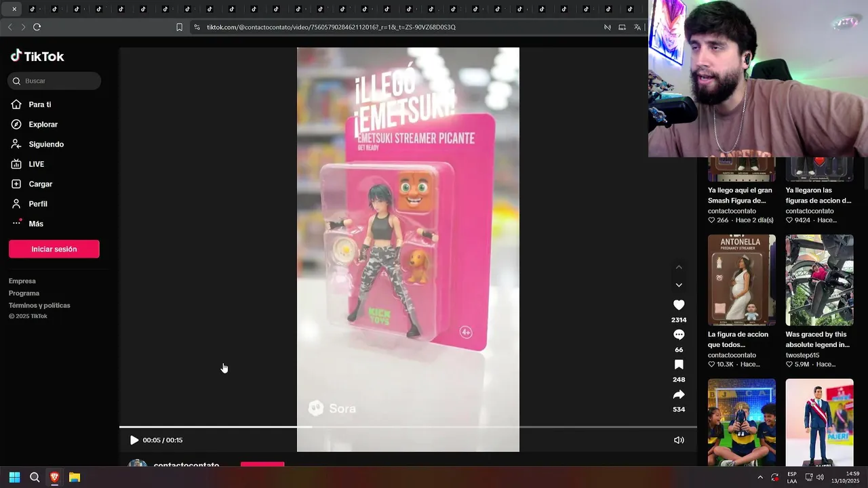Open the bicycle wheel video thumbnail
The image size is (868, 488).
pos(819,280)
